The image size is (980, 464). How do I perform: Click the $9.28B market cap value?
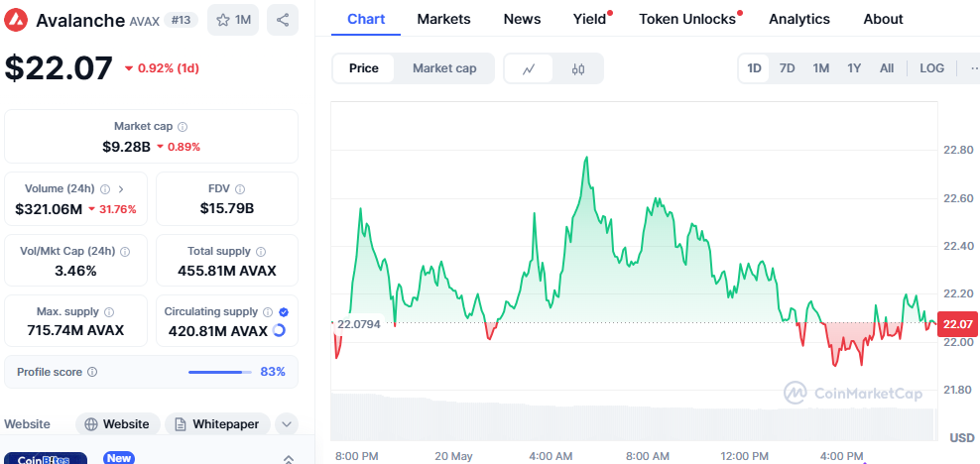tap(127, 147)
